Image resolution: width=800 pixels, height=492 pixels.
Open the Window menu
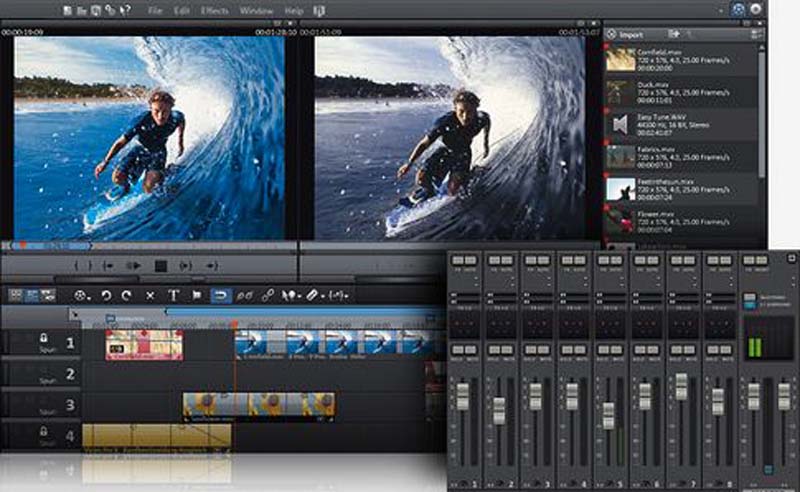(256, 11)
